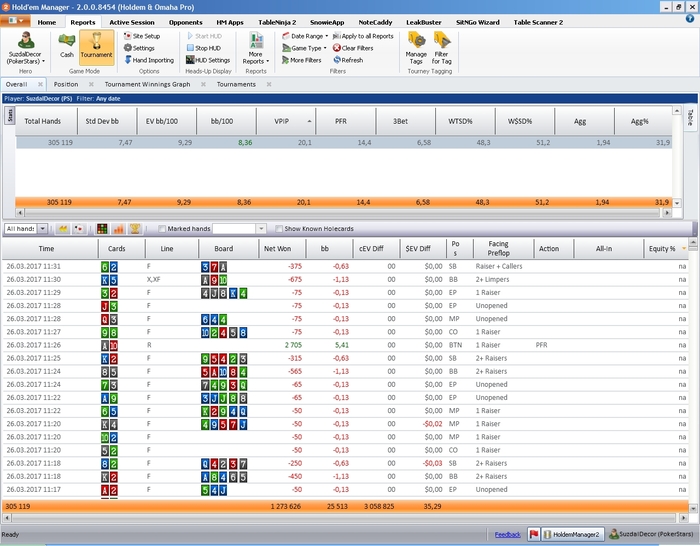Select the 26.03.2017 11:26 hand row
The height and width of the screenshot is (546, 700).
click(x=345, y=345)
